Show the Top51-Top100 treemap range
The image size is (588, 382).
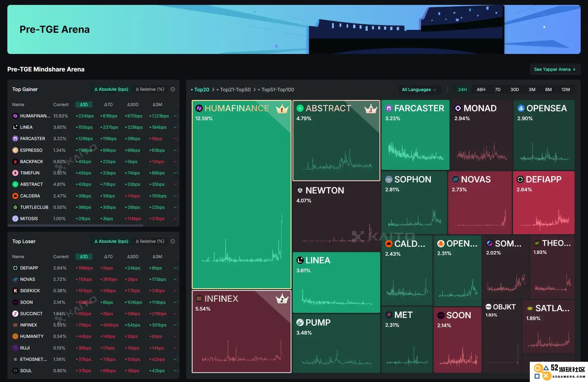click(276, 90)
